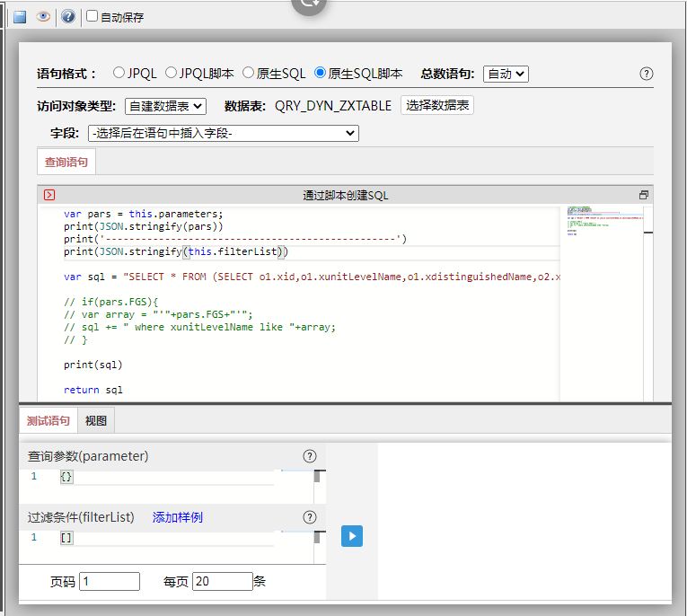This screenshot has width=687, height=616.
Task: Click help icon beside 总数语句 dropdown
Action: 646,74
